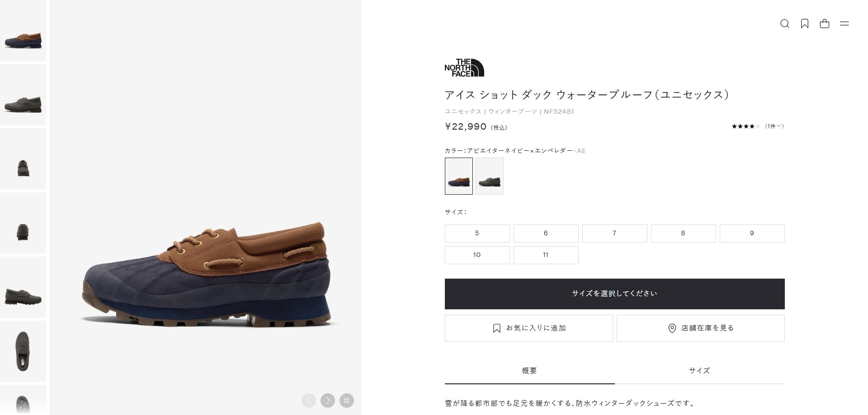Show previous product image with left arrow
Screen dimensions: 868x415
(309, 400)
